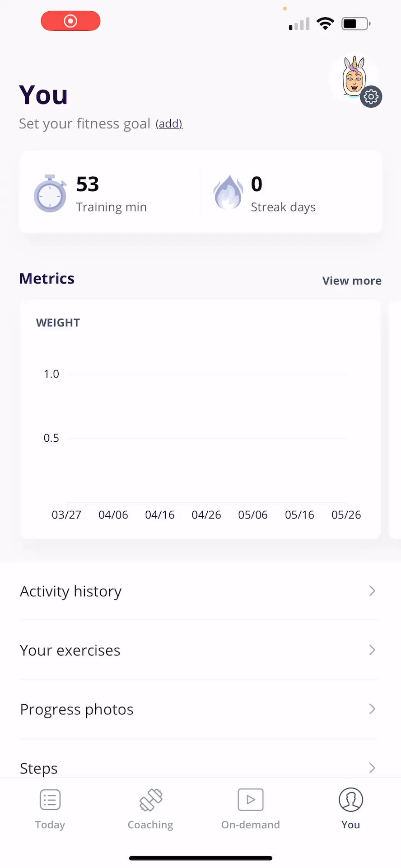The height and width of the screenshot is (868, 401).
Task: Tap the "add" fitness goal link
Action: tap(169, 124)
